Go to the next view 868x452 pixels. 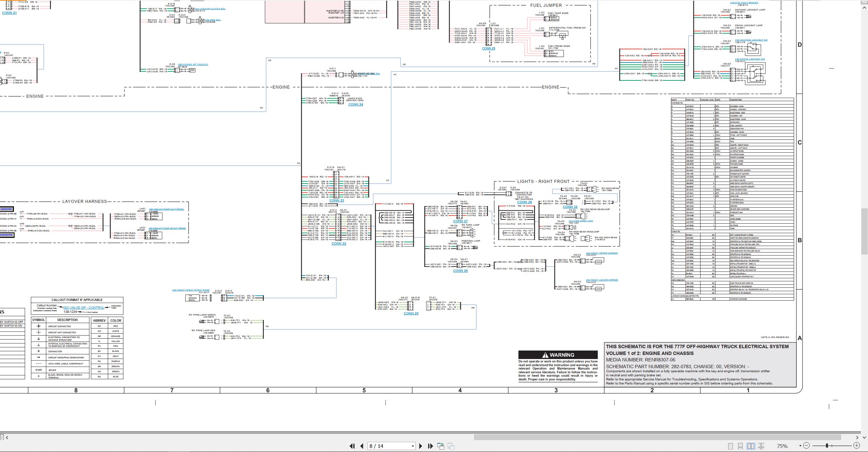pyautogui.click(x=451, y=446)
